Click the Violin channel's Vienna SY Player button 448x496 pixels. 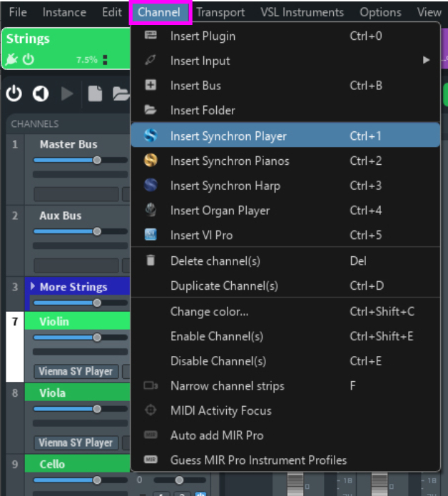point(75,371)
